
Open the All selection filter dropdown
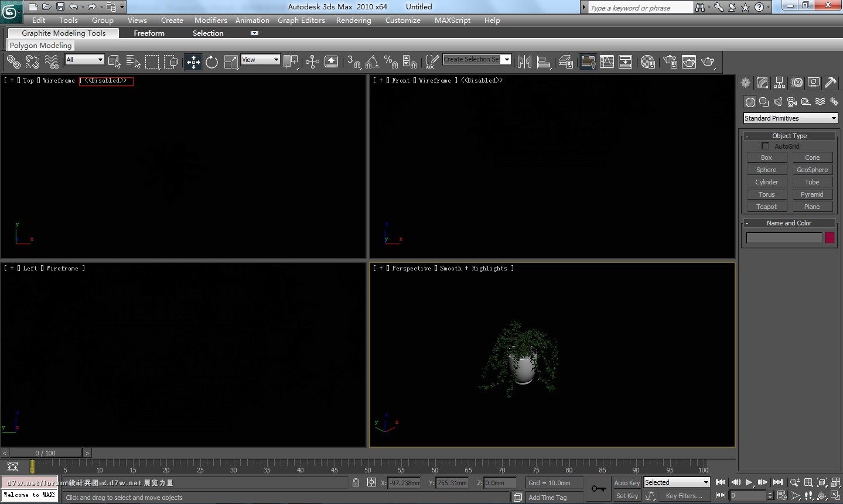(84, 60)
